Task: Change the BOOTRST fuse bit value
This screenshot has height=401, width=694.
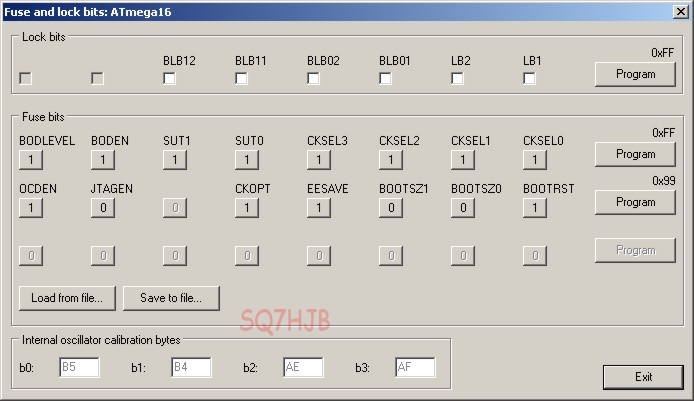Action: [535, 208]
